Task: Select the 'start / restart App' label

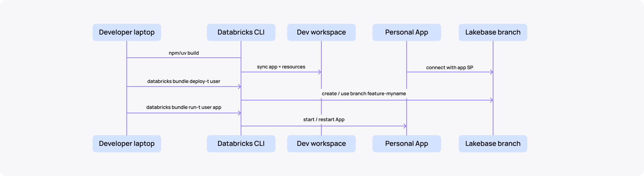Action: [324, 119]
